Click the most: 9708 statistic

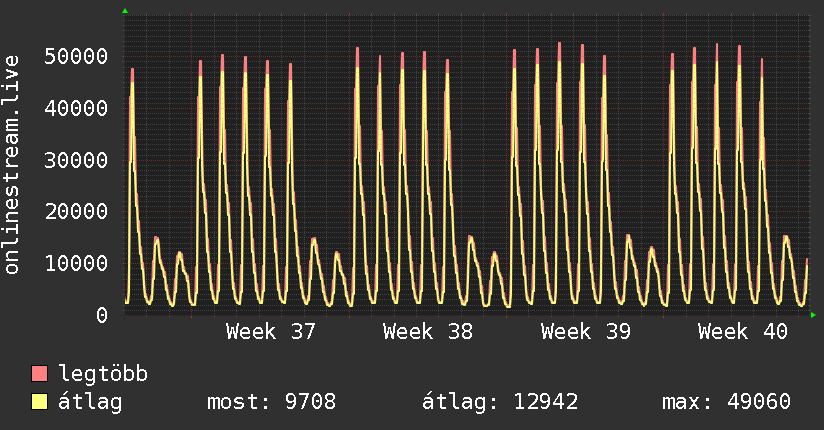pos(271,402)
